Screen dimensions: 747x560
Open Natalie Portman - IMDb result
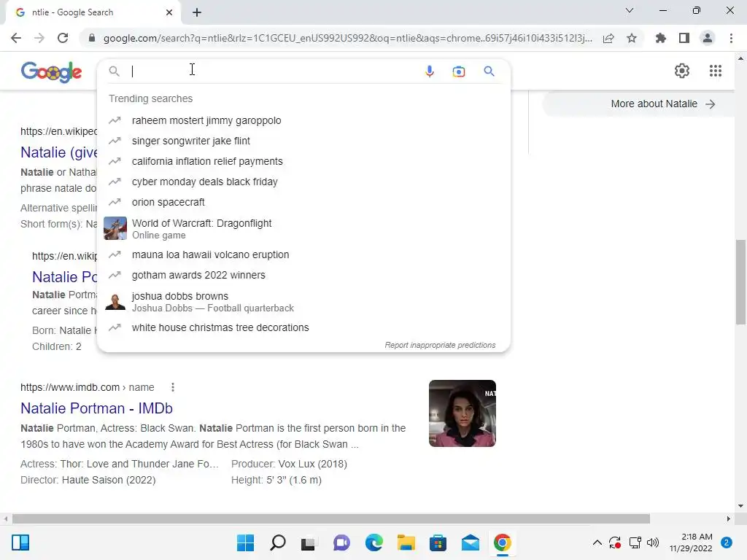point(96,408)
